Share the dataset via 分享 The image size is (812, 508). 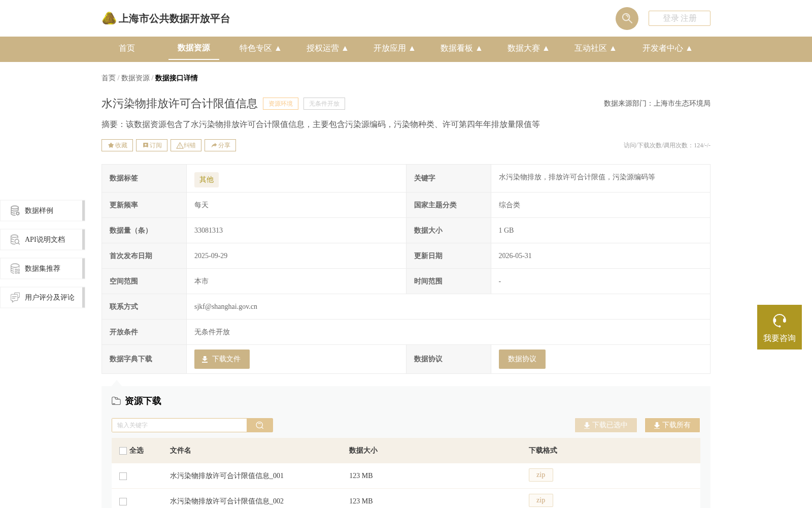click(x=220, y=145)
